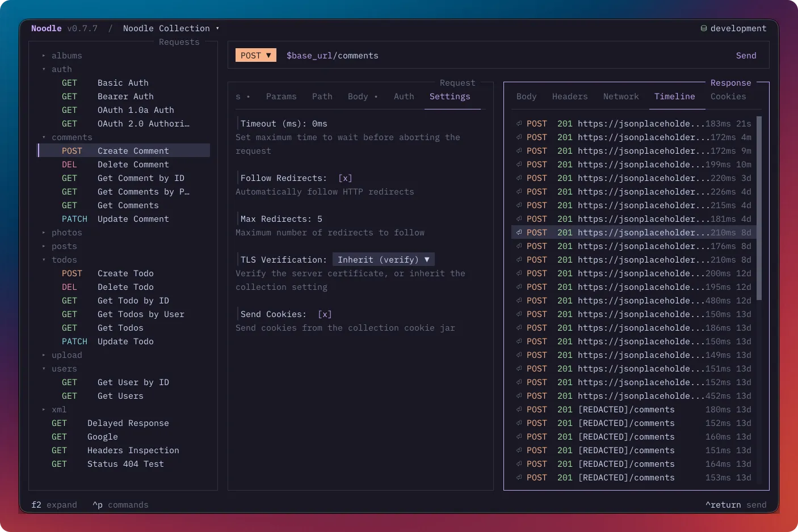Click response icon on 183ms 21s timeline row
Viewport: 798px width, 532px height.
(519, 124)
